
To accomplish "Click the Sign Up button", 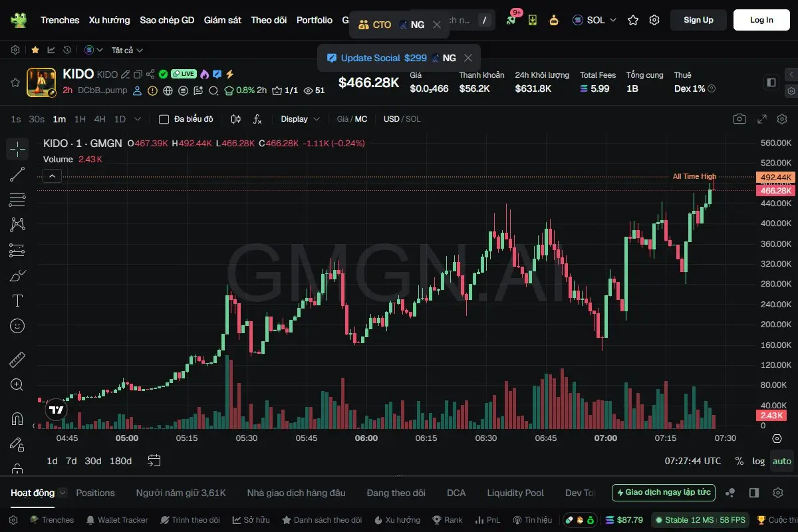I will click(x=698, y=20).
